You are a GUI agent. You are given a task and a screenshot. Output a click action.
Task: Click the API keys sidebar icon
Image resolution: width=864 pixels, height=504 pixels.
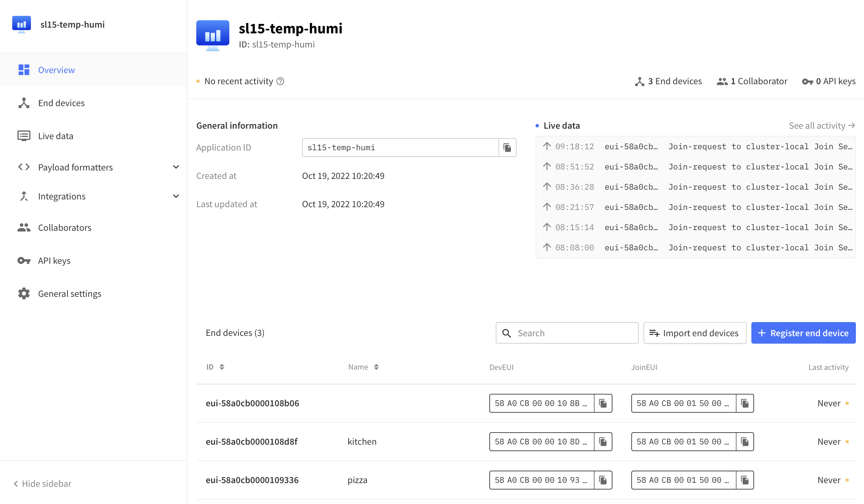(24, 260)
